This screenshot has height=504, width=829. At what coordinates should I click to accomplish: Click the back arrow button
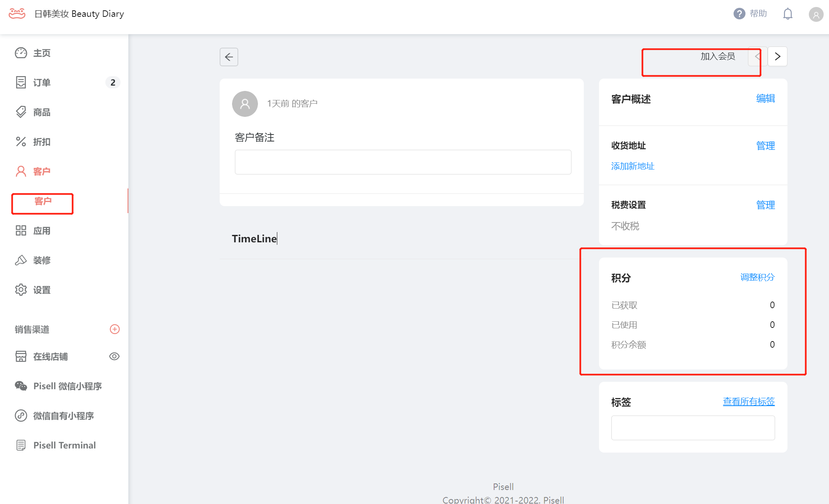pos(229,57)
